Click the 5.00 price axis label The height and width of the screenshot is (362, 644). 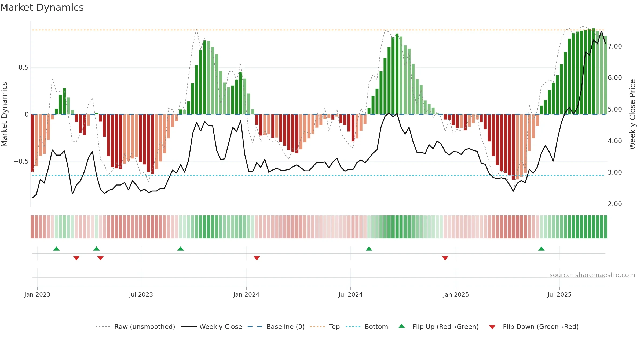point(615,109)
